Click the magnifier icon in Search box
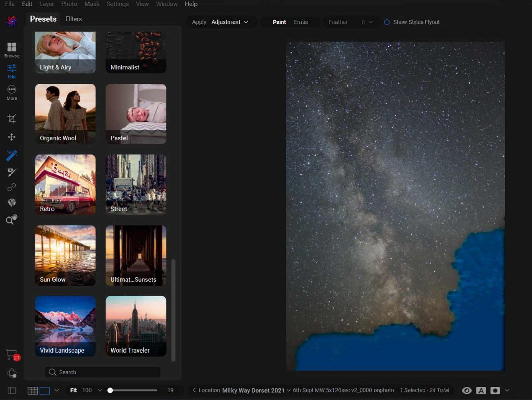This screenshot has width=532, height=400. pyautogui.click(x=52, y=372)
